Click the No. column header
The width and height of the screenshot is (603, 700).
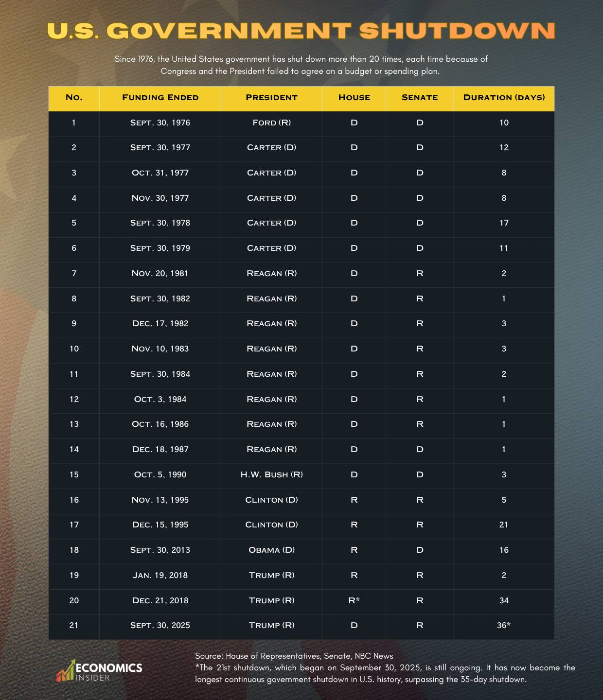[x=74, y=98]
